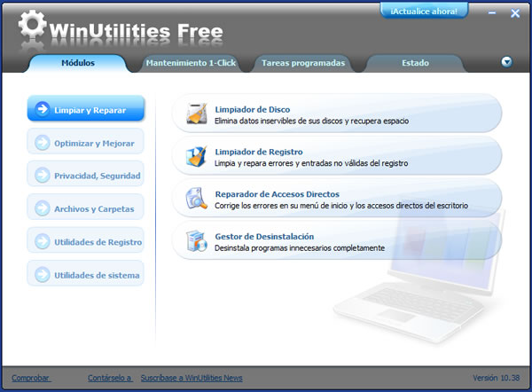Click arrow icon beside Archivos y Carpetas
Screen dimensions: 532x392
[x=43, y=208]
